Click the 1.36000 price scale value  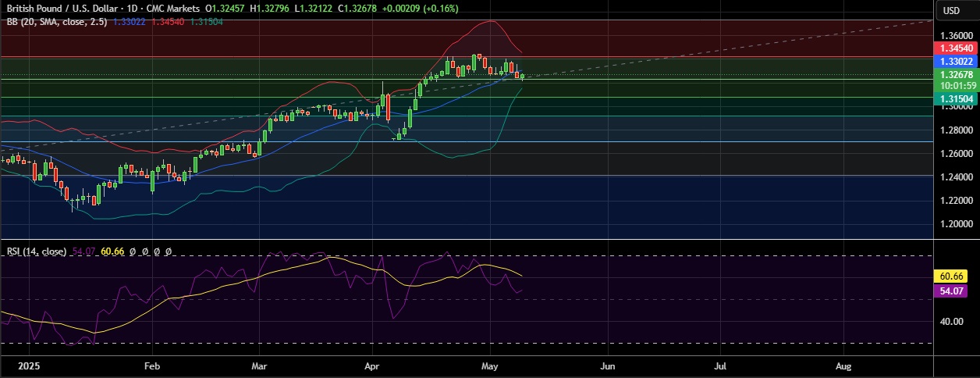[956, 36]
